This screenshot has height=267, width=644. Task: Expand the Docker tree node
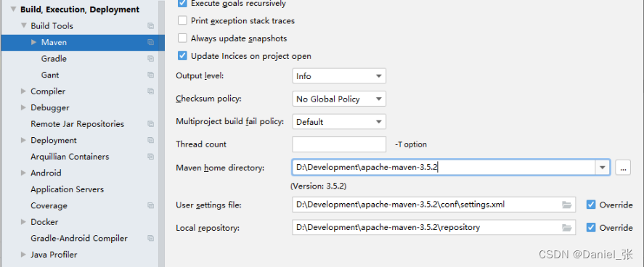tap(23, 222)
